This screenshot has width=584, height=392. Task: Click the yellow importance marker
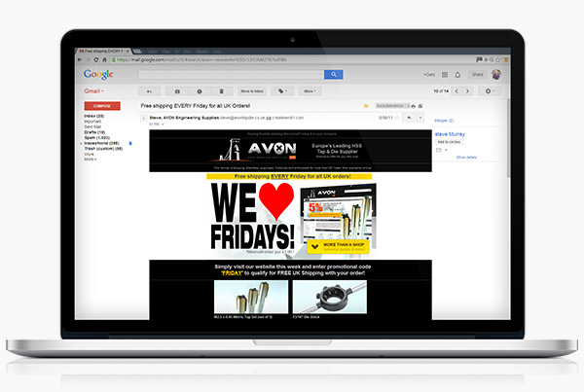(x=366, y=106)
